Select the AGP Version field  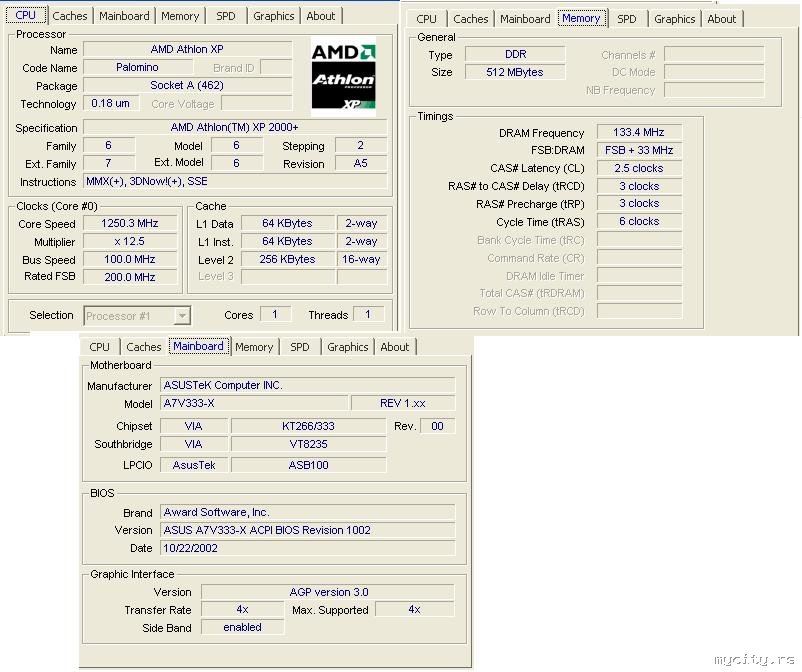[x=328, y=592]
